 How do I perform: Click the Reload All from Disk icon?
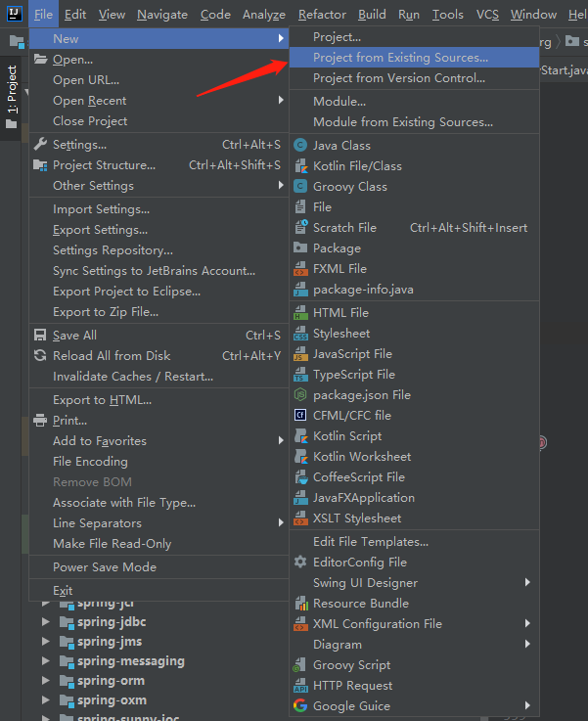click(x=40, y=355)
